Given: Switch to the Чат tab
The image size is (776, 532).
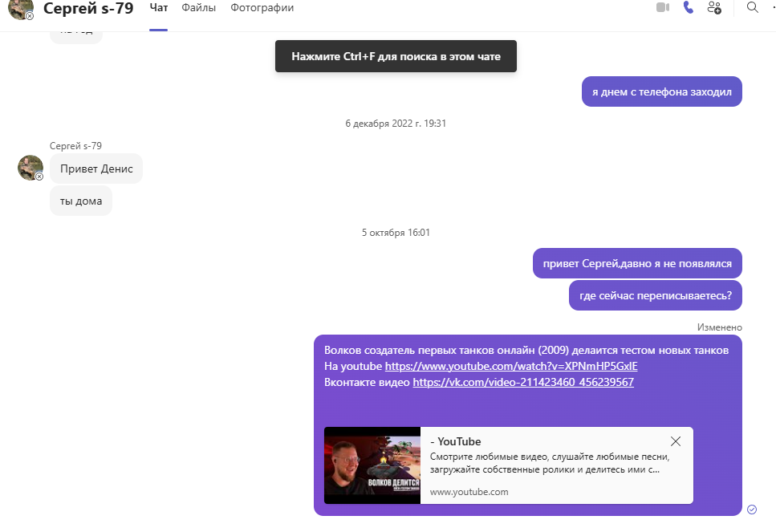Looking at the screenshot, I should pyautogui.click(x=158, y=8).
